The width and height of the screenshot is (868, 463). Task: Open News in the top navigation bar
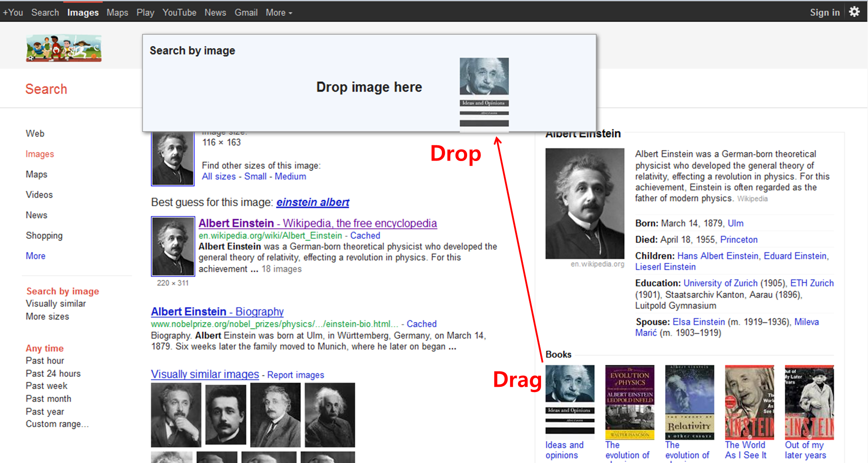(x=215, y=13)
